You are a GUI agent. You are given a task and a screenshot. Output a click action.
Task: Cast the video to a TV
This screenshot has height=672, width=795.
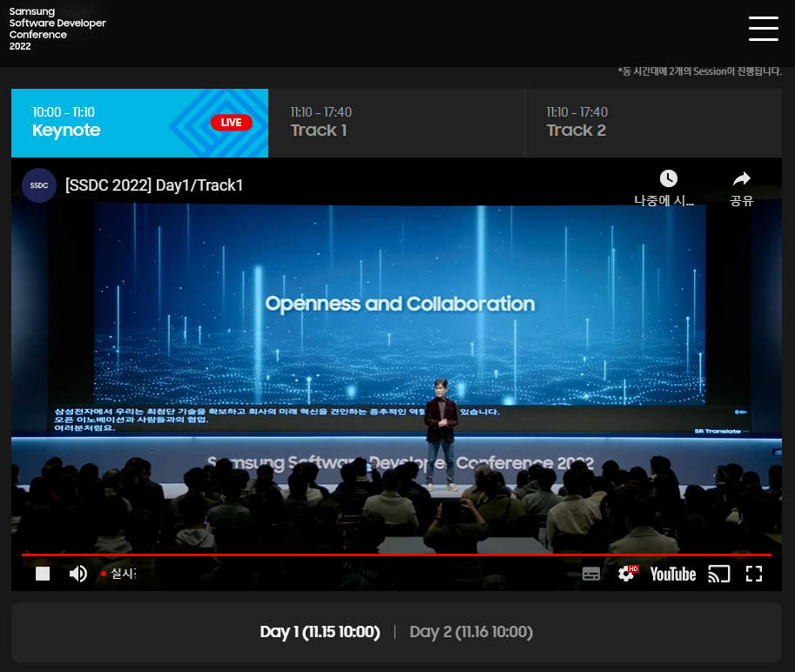(x=719, y=575)
